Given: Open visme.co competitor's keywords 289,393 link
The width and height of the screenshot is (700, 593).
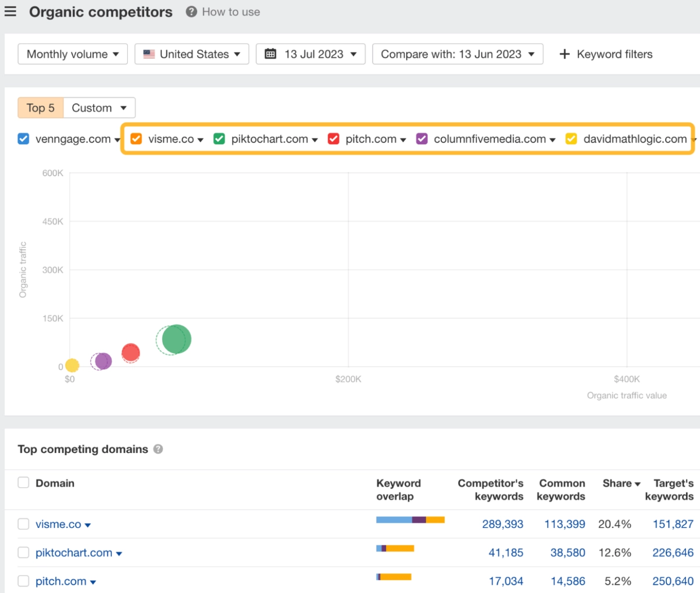Looking at the screenshot, I should (x=502, y=524).
